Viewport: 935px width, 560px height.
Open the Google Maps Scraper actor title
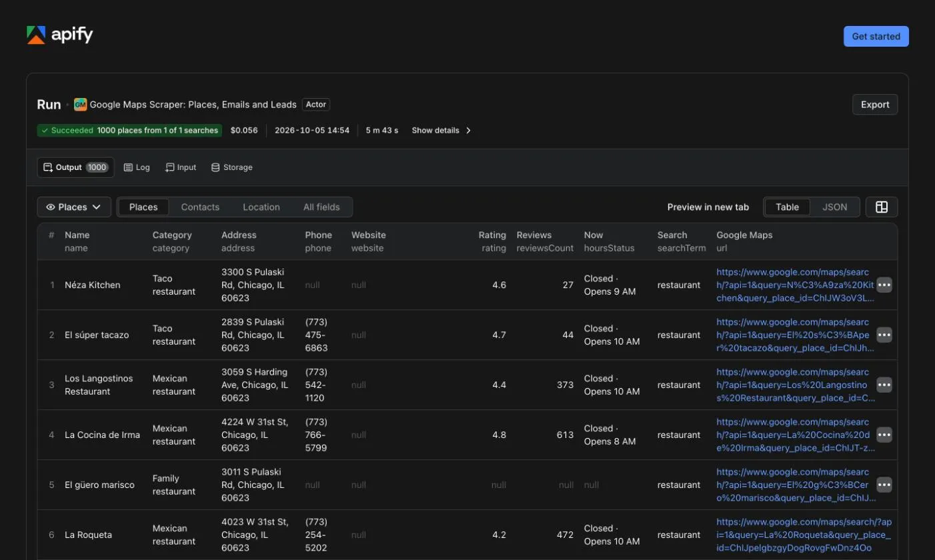[193, 105]
